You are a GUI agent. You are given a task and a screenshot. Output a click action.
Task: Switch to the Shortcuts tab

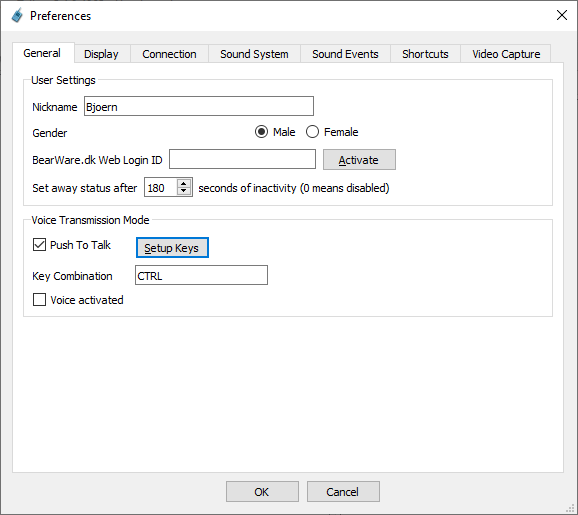425,54
